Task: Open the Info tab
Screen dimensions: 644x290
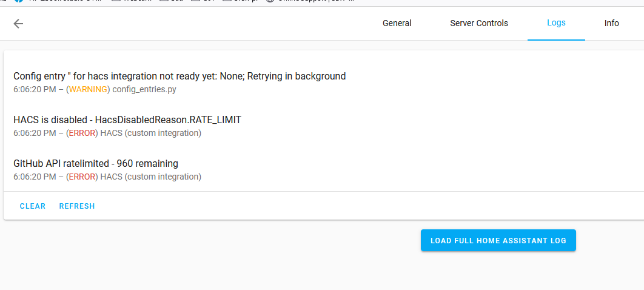Action: click(x=611, y=24)
